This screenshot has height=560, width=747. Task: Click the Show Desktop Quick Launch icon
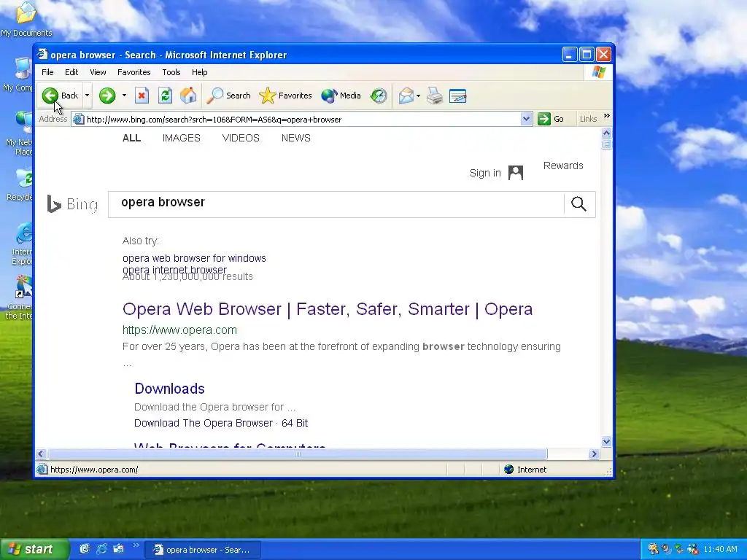[x=85, y=549]
